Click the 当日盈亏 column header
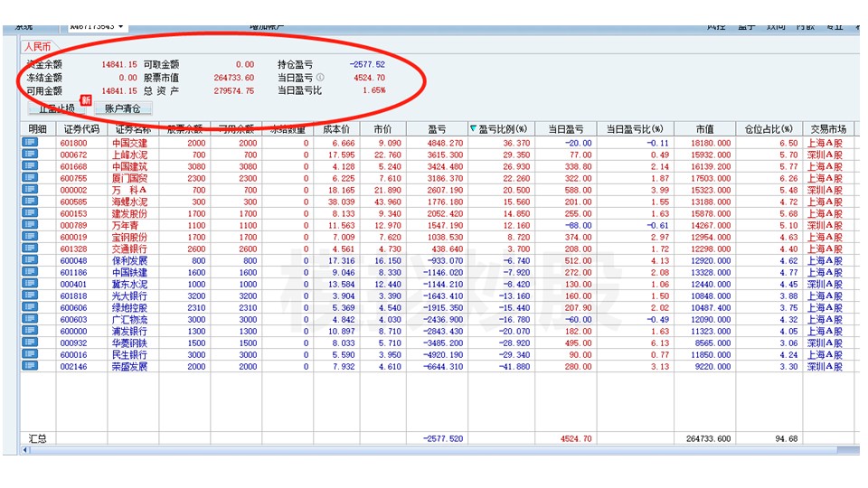Viewport: 868px width, 488px height. pos(566,129)
